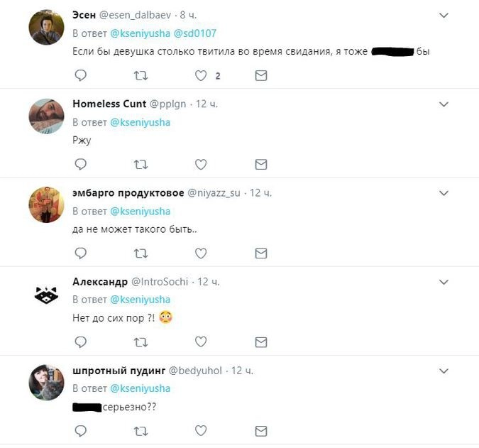Retweet шпротный пудинг's tweet
Screen dimensions: 479x448
[141, 431]
